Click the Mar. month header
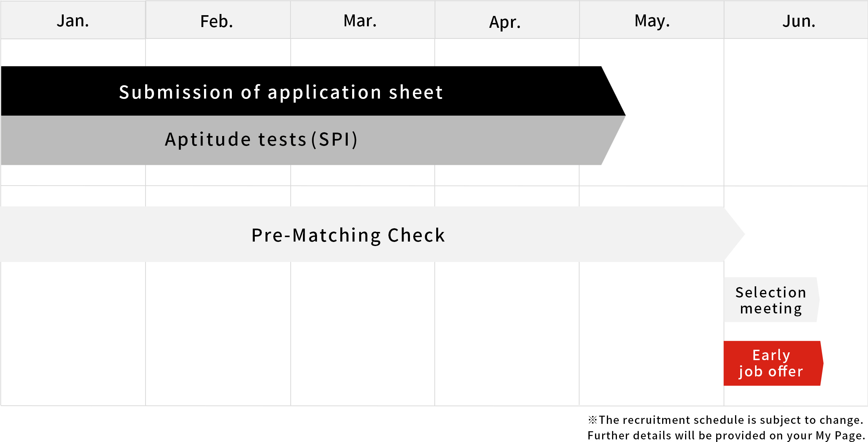The width and height of the screenshot is (868, 442). click(x=360, y=21)
